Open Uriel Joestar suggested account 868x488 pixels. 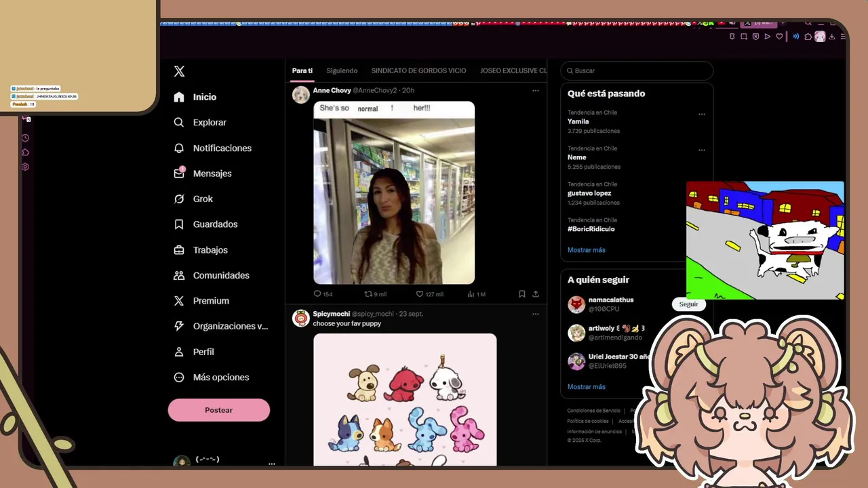pos(618,357)
